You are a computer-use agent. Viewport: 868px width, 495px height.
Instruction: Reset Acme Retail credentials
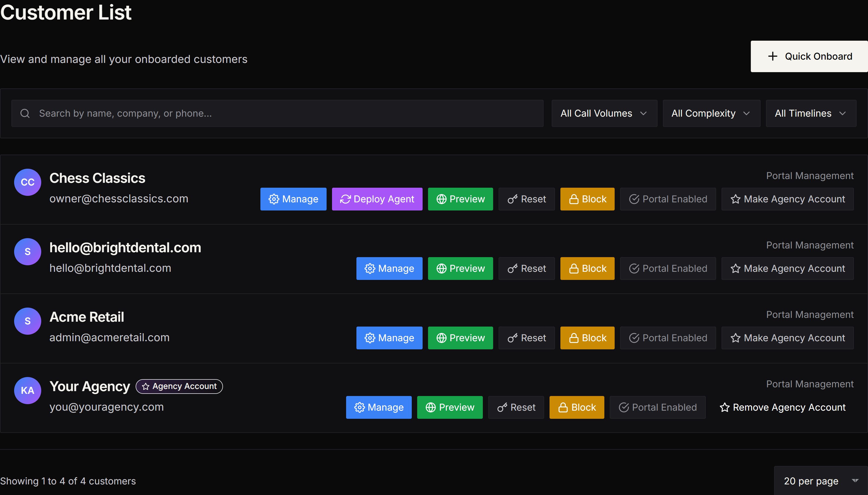(527, 338)
